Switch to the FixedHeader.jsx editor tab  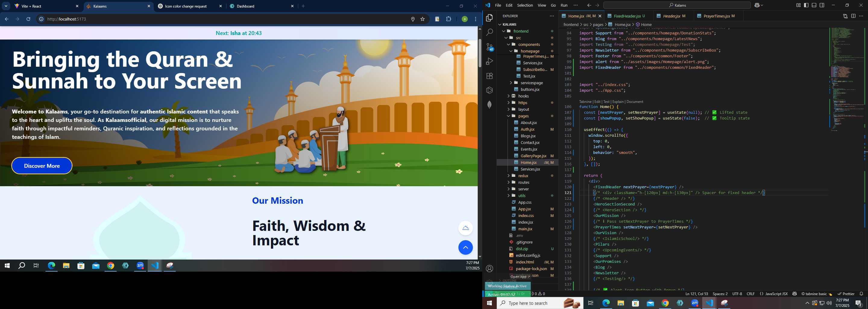coord(629,16)
